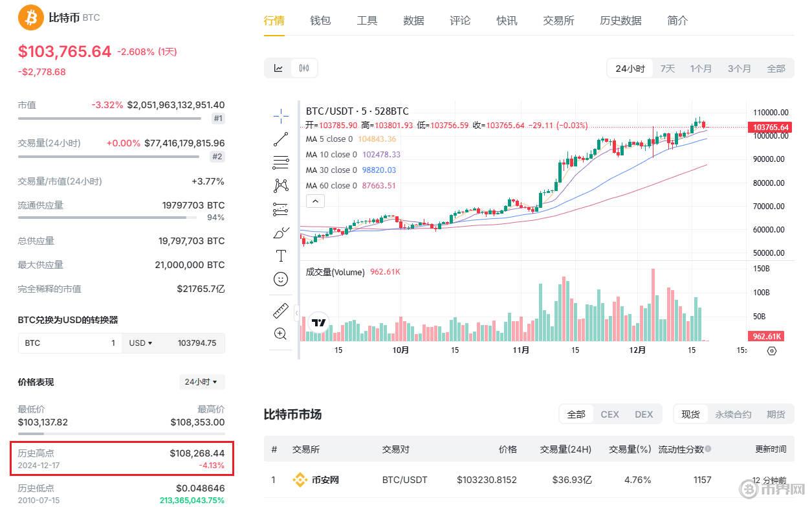The height and width of the screenshot is (507, 812).
Task: Switch to the 钱包 tab
Action: point(320,20)
